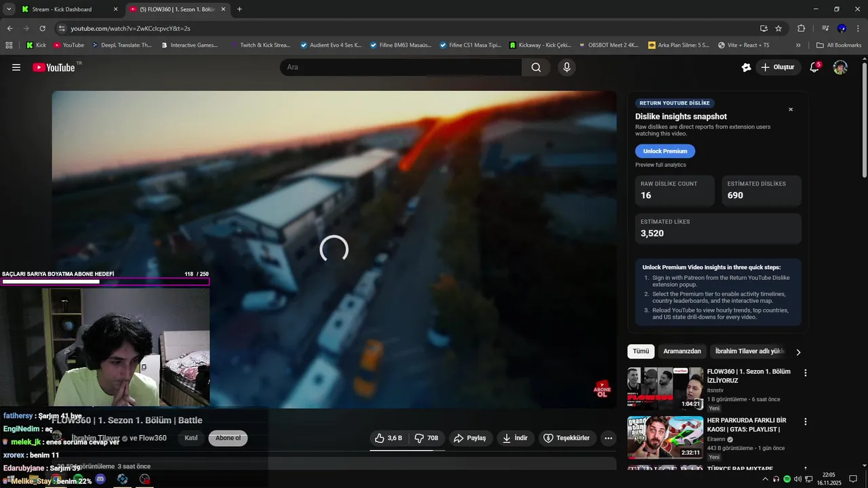This screenshot has height=488, width=868.
Task: Click the sparkle icon beside Oluştur
Action: [x=746, y=67]
